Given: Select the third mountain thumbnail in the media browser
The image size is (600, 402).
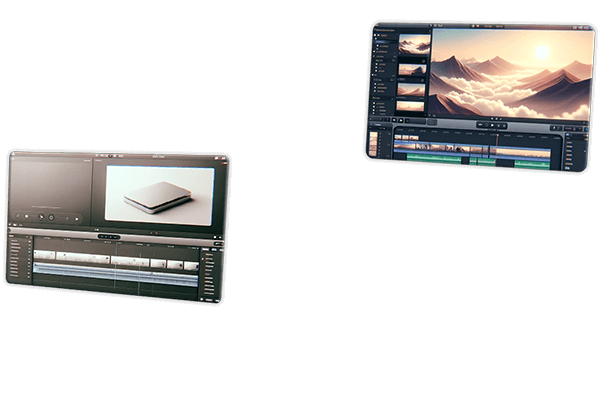Looking at the screenshot, I should pyautogui.click(x=413, y=88).
